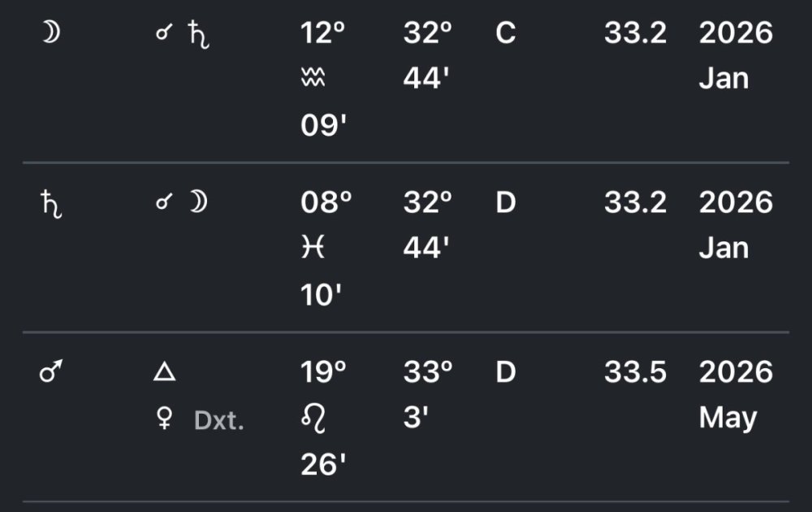Screen dimensions: 812x512
Task: Click the Saturn symbol starting the second row
Action: [x=51, y=203]
